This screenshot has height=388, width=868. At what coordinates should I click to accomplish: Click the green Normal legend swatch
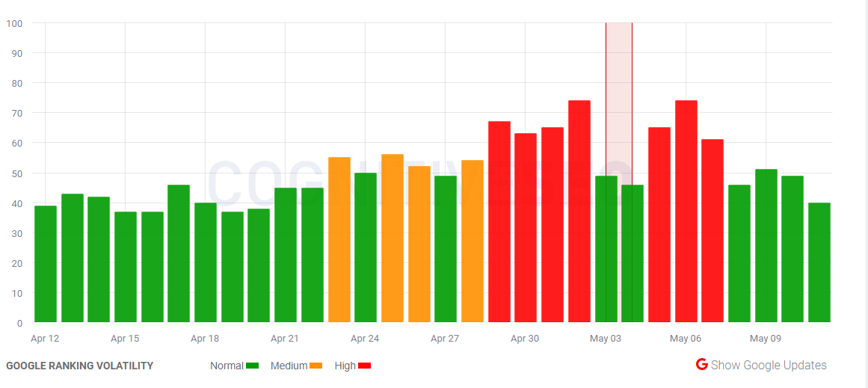[x=253, y=366]
